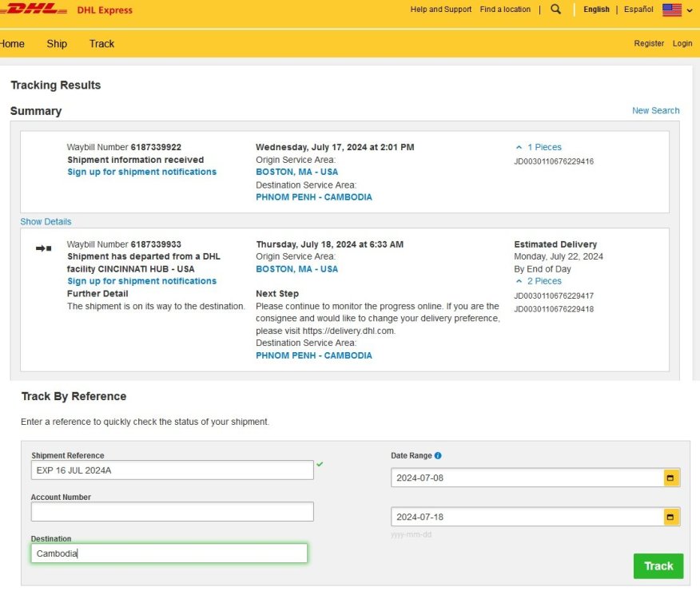Click the DHL logo
Screen dimensions: 700x599
(x=32, y=9)
